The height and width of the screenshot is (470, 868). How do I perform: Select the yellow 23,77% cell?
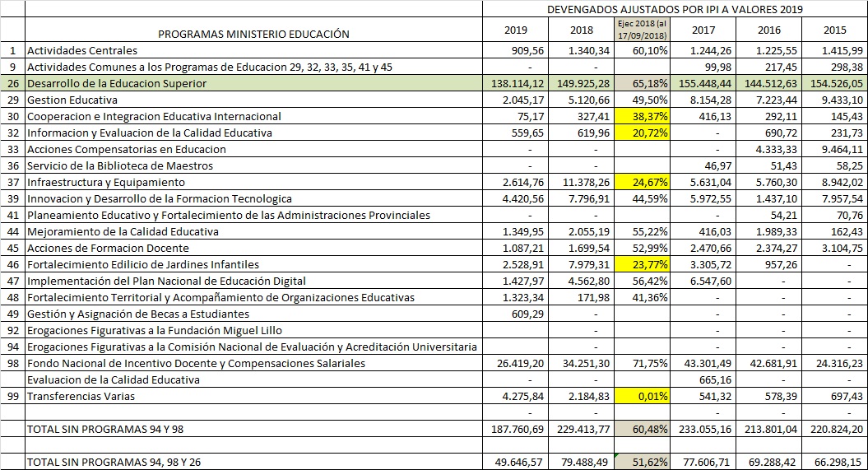point(643,264)
